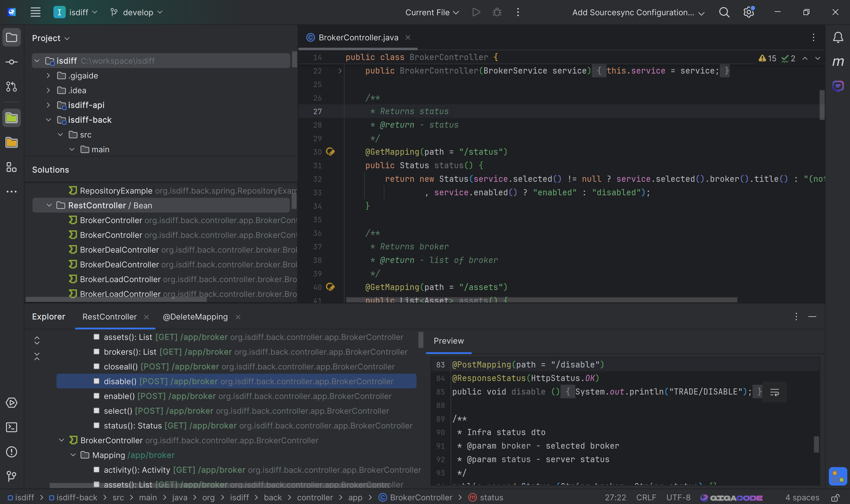Click the gutter mapping icon on line 40
This screenshot has width=850, height=504.
tap(330, 287)
